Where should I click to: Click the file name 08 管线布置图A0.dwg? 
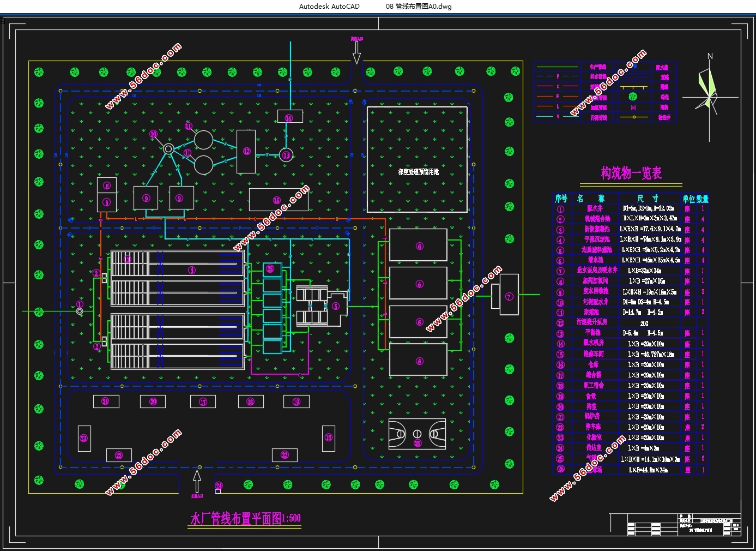[x=419, y=7]
